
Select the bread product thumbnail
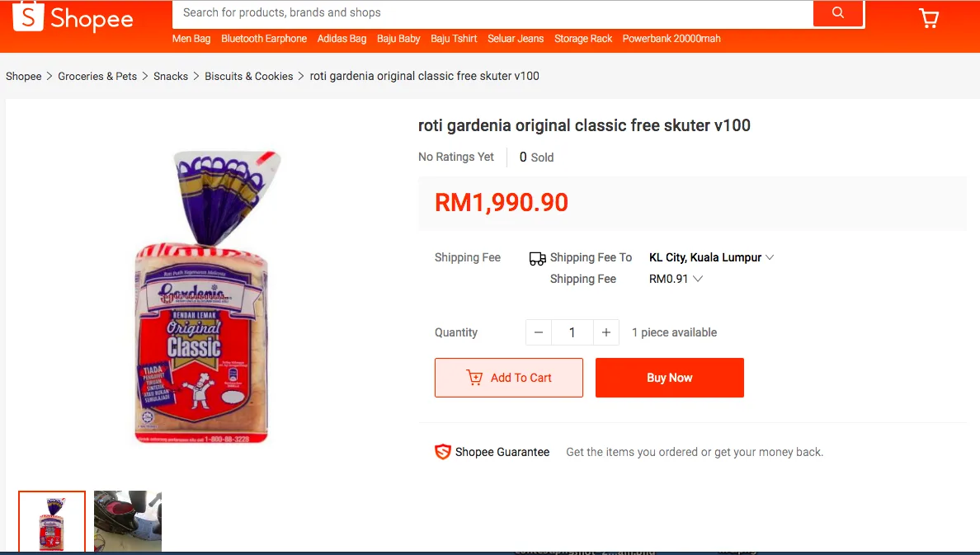pyautogui.click(x=52, y=522)
